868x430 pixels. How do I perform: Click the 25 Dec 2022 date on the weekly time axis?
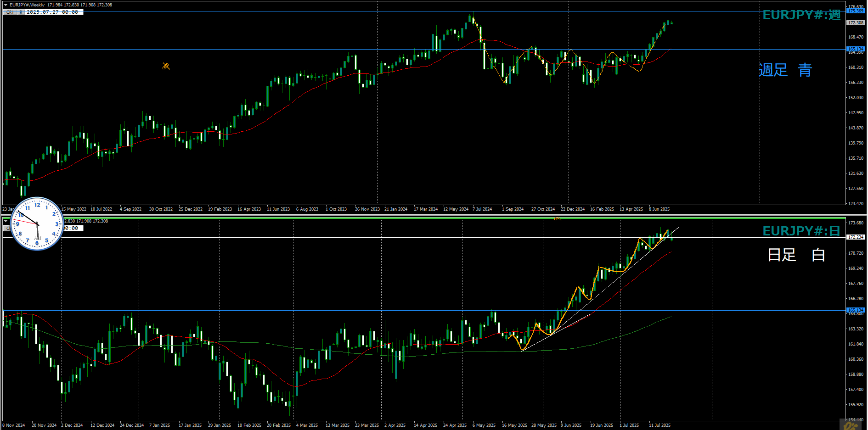click(x=190, y=209)
